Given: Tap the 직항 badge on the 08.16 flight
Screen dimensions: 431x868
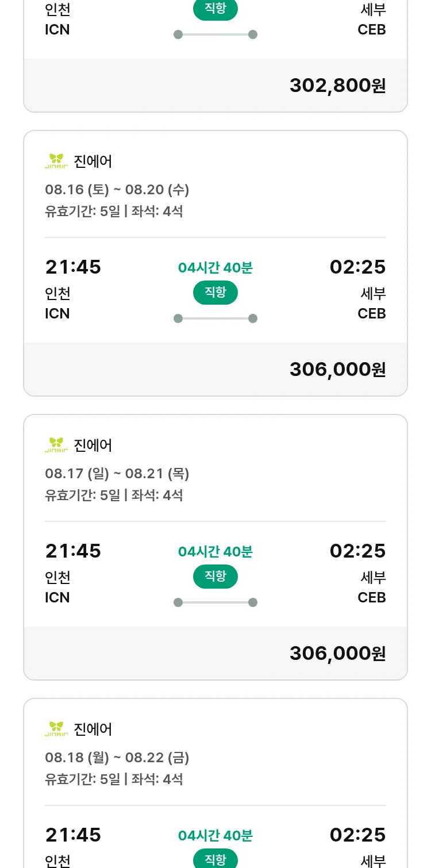Looking at the screenshot, I should click(x=215, y=293).
